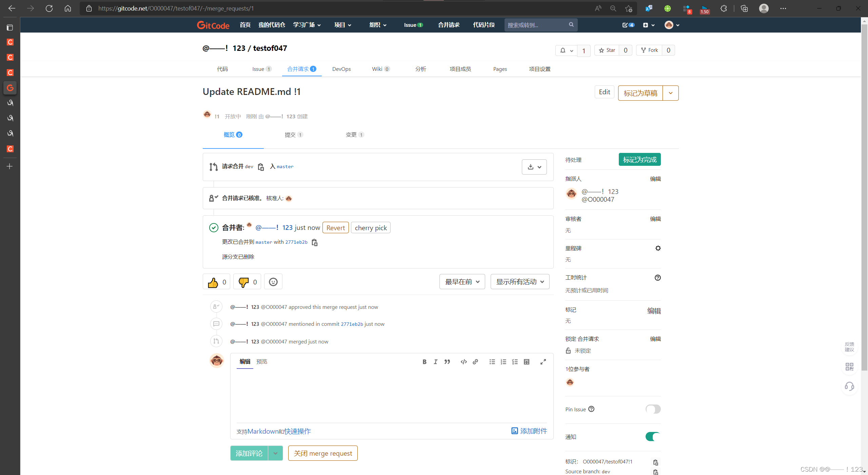Screen dimensions: 868x475
Task: Click the bold formatting icon
Action: 424,362
